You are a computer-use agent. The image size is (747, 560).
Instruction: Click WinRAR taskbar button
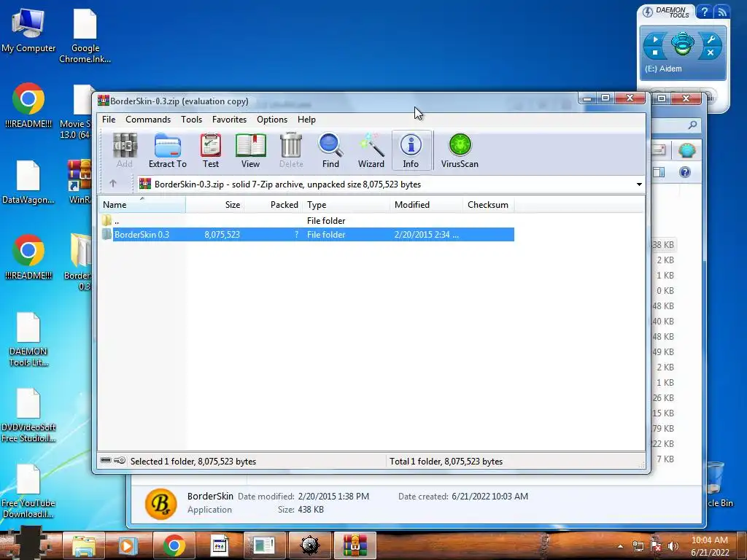point(355,545)
